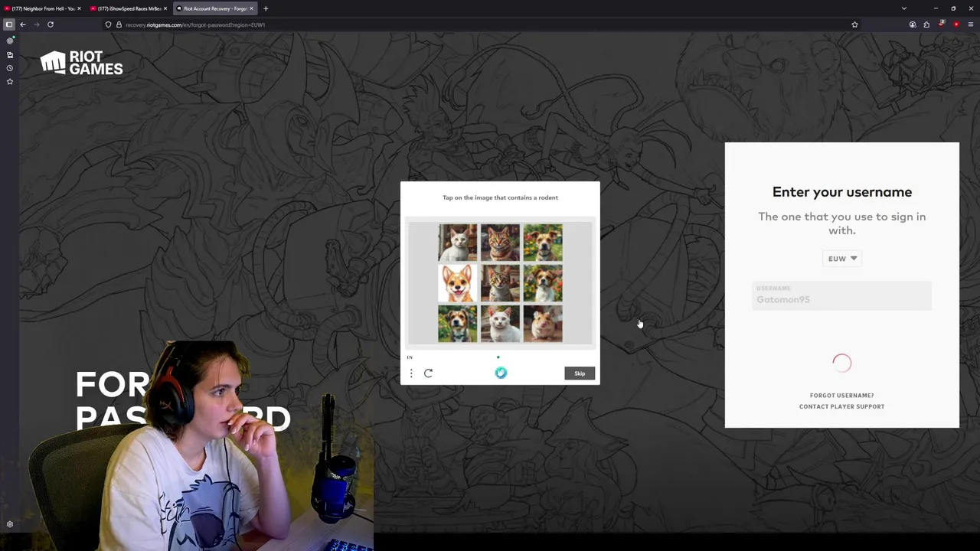Open the extensions toolbar icon

(x=926, y=24)
